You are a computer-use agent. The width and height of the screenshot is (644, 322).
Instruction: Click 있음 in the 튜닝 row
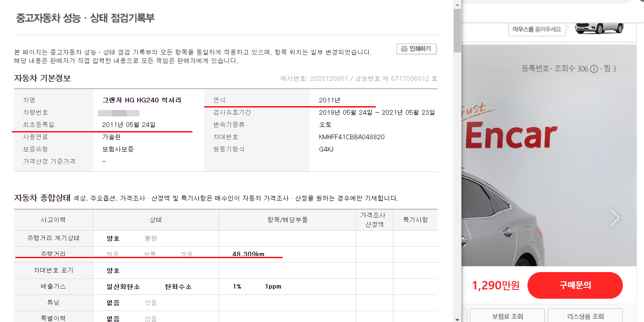point(151,303)
